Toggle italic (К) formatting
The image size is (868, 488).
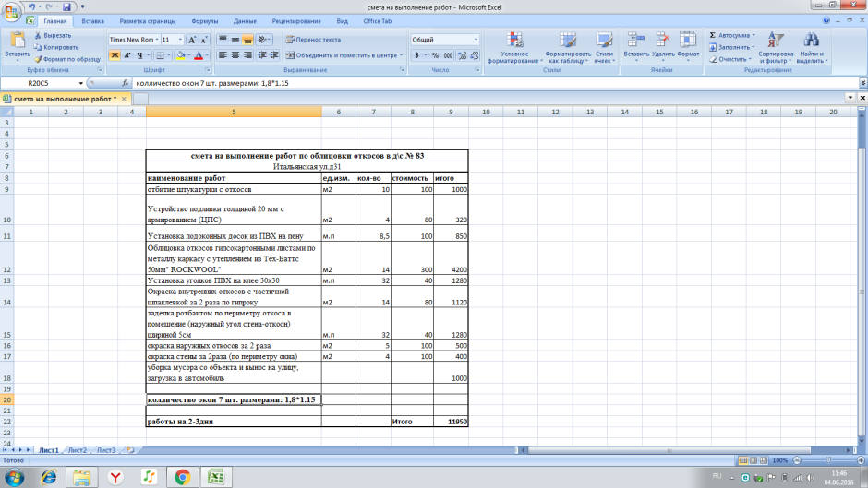click(x=127, y=55)
